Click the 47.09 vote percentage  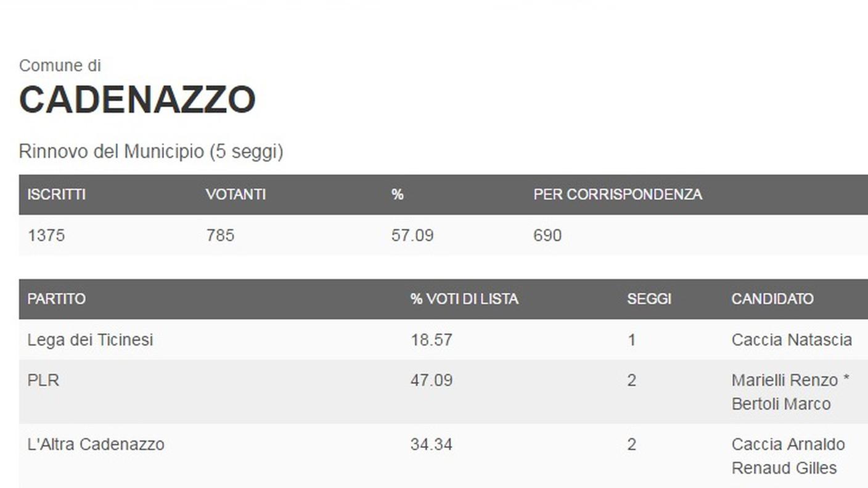point(432,380)
